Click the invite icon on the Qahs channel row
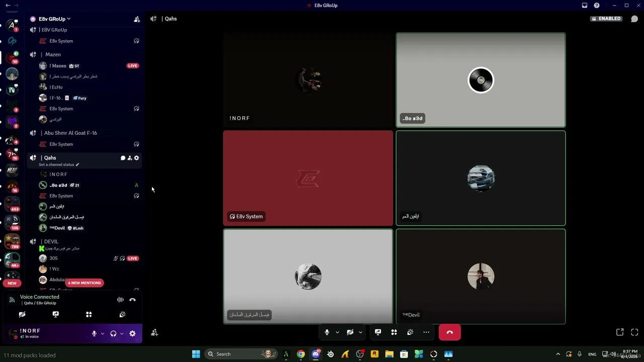 tap(130, 158)
